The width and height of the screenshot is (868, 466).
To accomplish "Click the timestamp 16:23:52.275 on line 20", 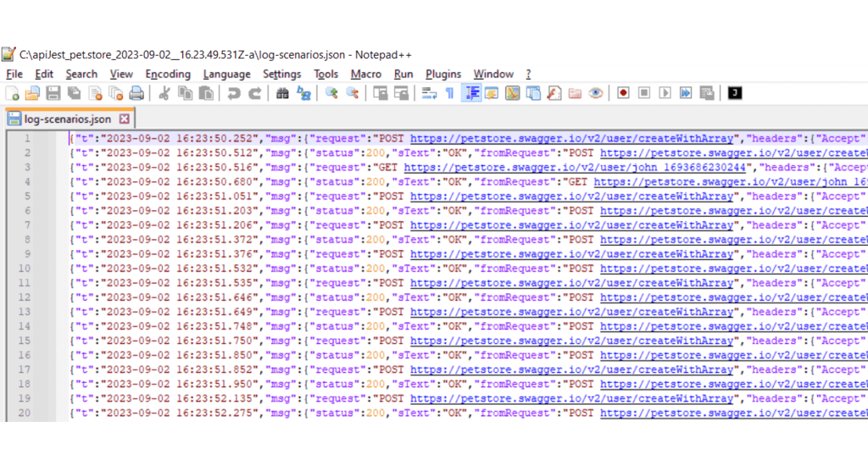I will click(x=214, y=413).
